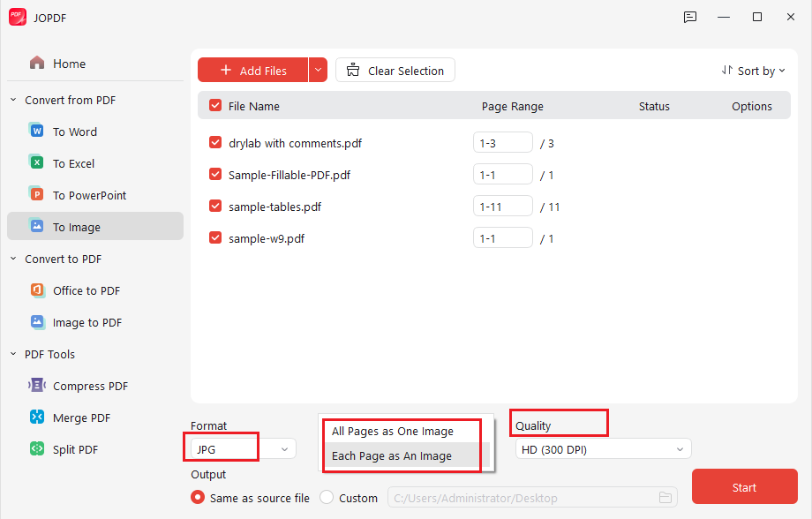Collapse the Convert to PDF section
This screenshot has width=812, height=519.
[x=13, y=259]
